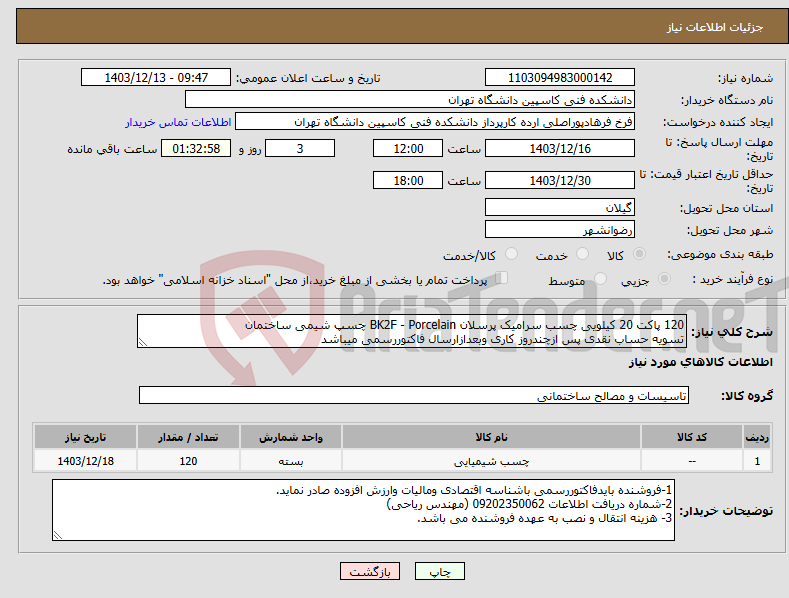
Task: Click the need date cell 1403/12/18
Action: click(x=86, y=461)
